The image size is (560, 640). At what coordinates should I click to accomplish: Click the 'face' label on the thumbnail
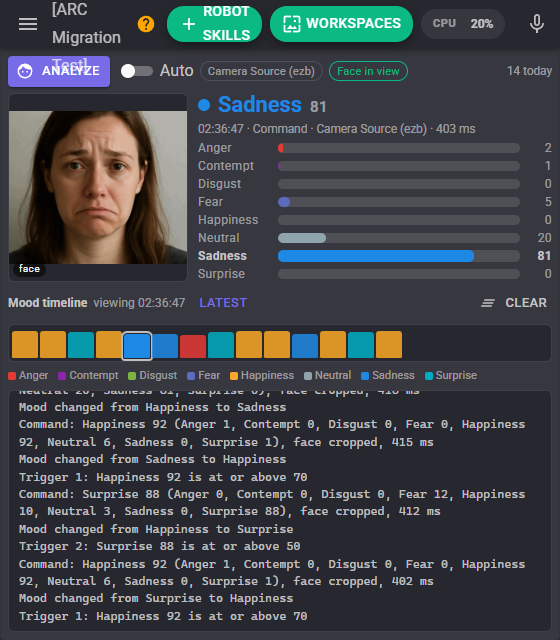29,269
